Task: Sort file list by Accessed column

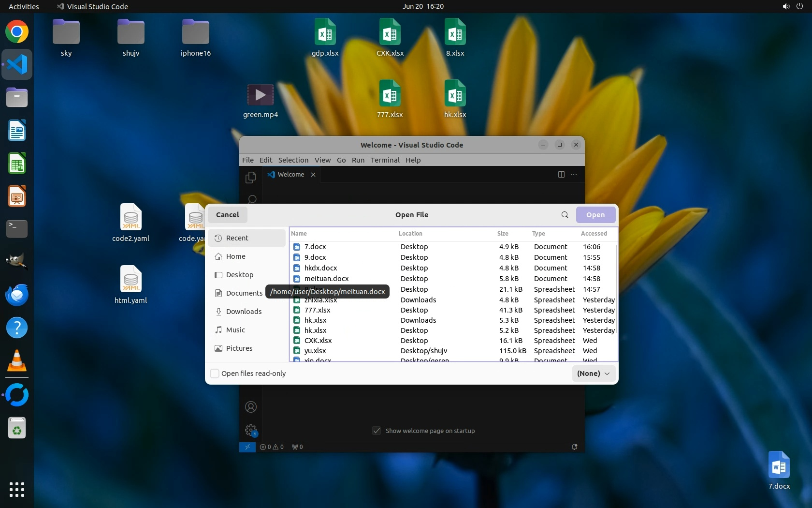Action: [x=594, y=234]
